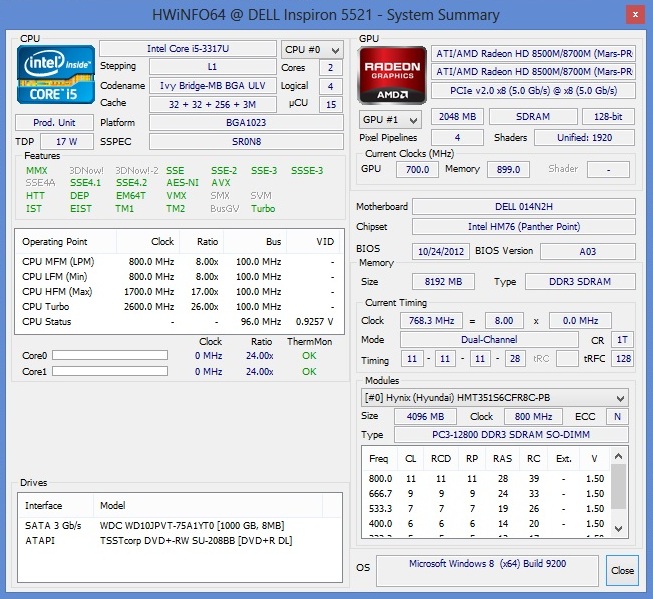Click the Turbo feature label
The width and height of the screenshot is (653, 599).
tap(263, 209)
